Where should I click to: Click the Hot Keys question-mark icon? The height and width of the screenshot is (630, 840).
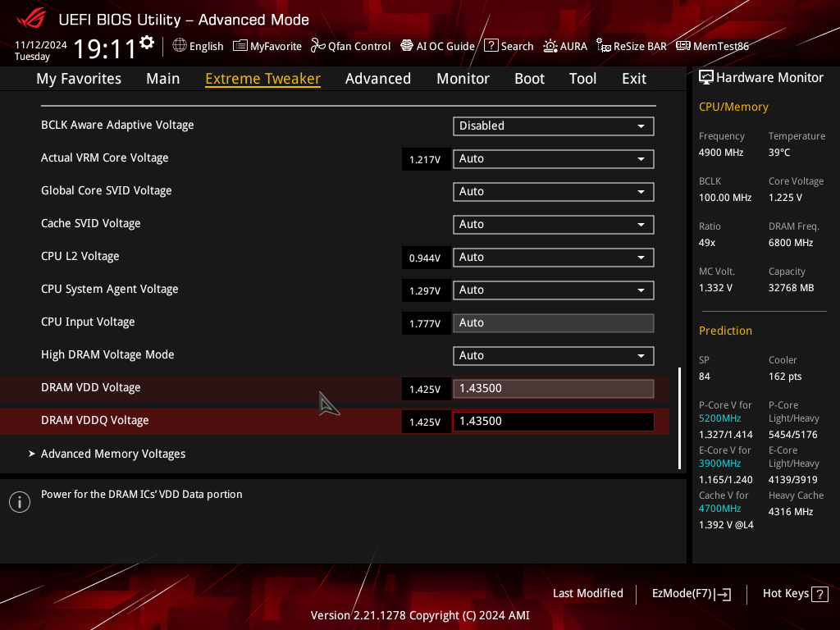pos(819,594)
